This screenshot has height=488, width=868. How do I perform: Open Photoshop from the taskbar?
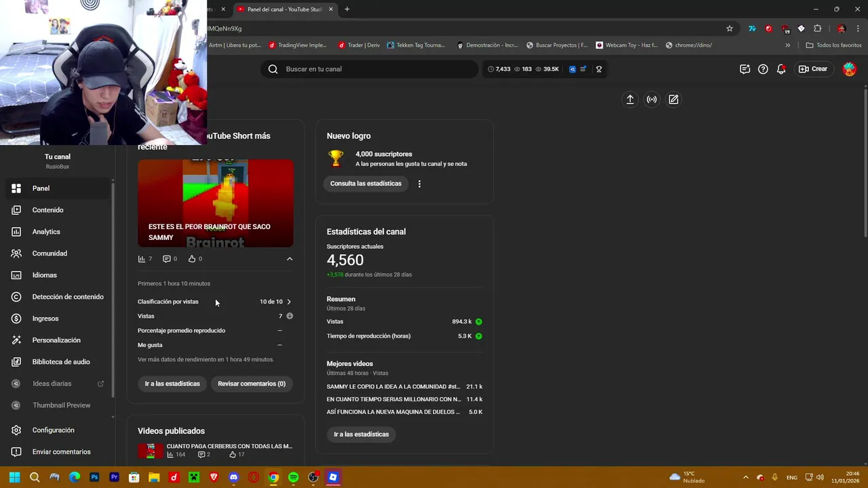(x=94, y=477)
